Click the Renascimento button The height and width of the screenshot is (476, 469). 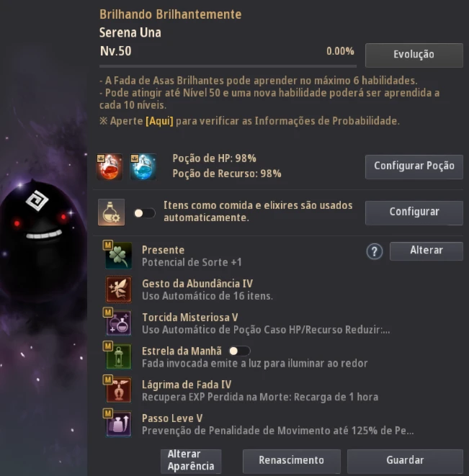(291, 461)
